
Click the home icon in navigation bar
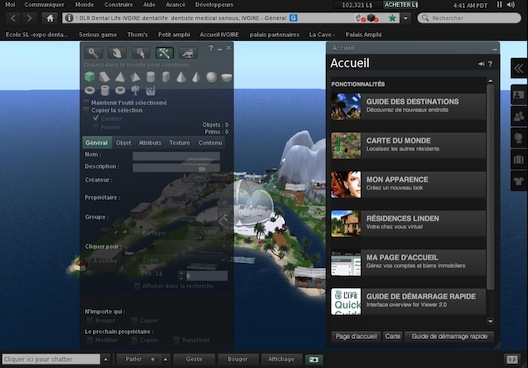(50, 18)
